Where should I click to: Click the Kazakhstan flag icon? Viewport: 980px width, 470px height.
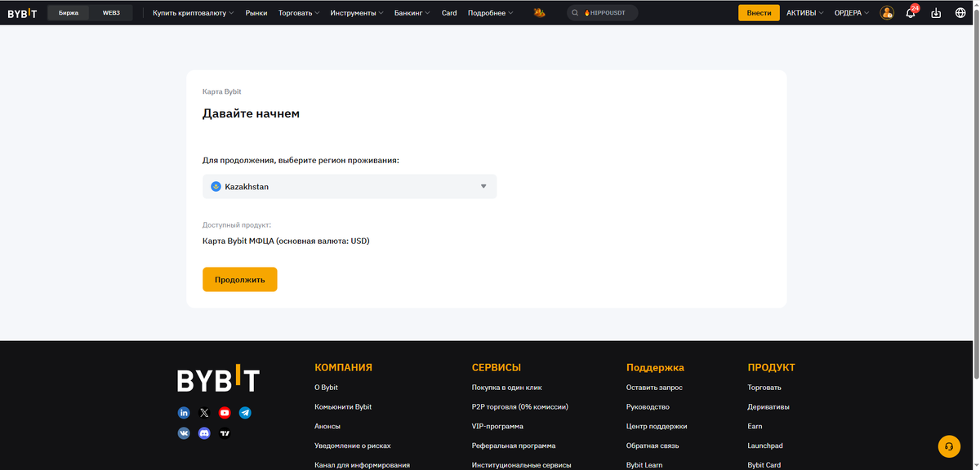coord(216,186)
